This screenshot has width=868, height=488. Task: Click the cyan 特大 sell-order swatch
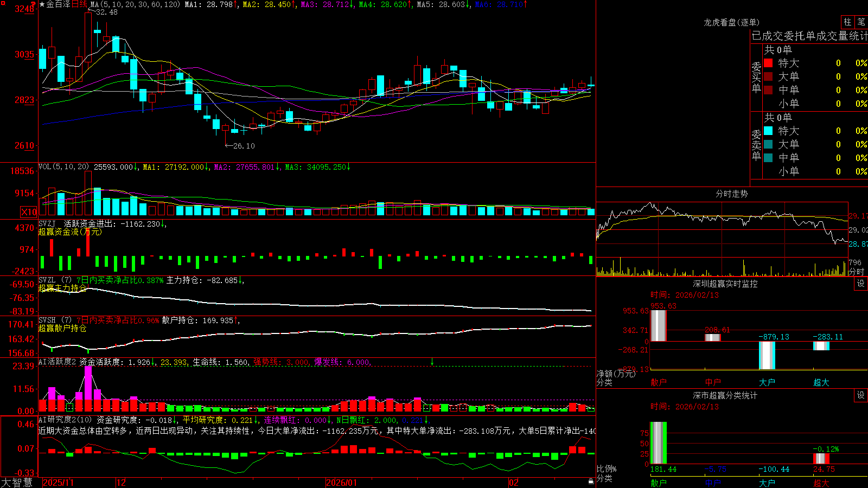click(768, 131)
